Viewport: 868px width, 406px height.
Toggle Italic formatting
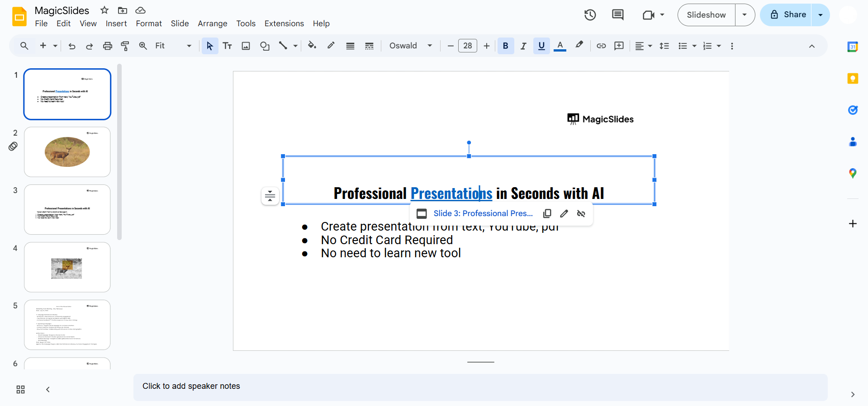[x=523, y=46]
